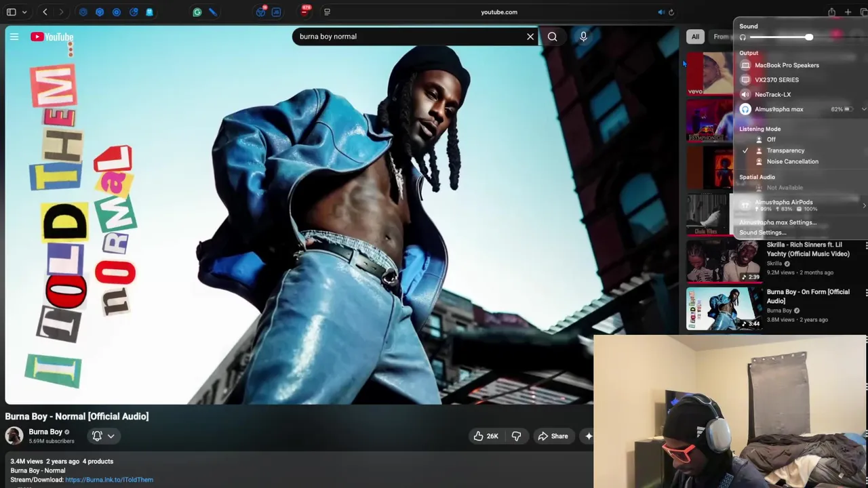The height and width of the screenshot is (488, 868).
Task: Show the reader view icon in address bar
Action: (327, 12)
